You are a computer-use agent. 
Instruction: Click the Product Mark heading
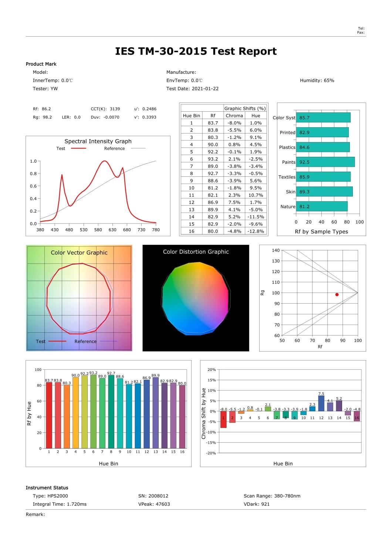click(41, 64)
